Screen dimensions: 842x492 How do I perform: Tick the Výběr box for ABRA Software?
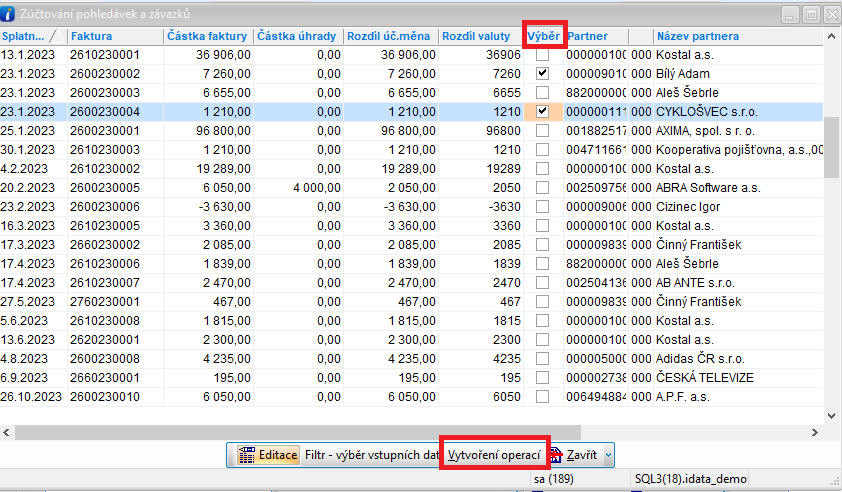(x=542, y=188)
